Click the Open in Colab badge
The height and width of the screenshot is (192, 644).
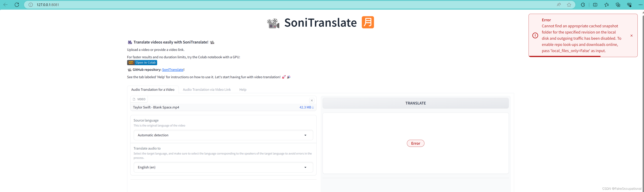pos(142,63)
